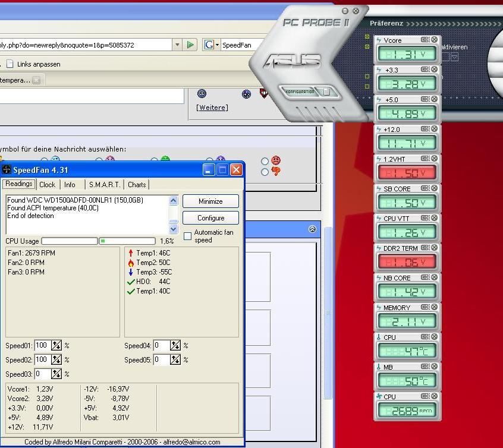
Task: Close the Vcore sensor panel
Action: click(x=435, y=39)
